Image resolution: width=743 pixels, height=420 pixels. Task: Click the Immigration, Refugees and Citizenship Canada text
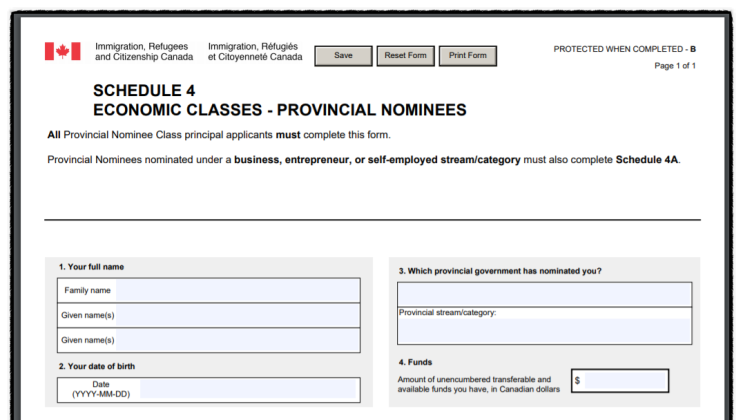[x=144, y=52]
